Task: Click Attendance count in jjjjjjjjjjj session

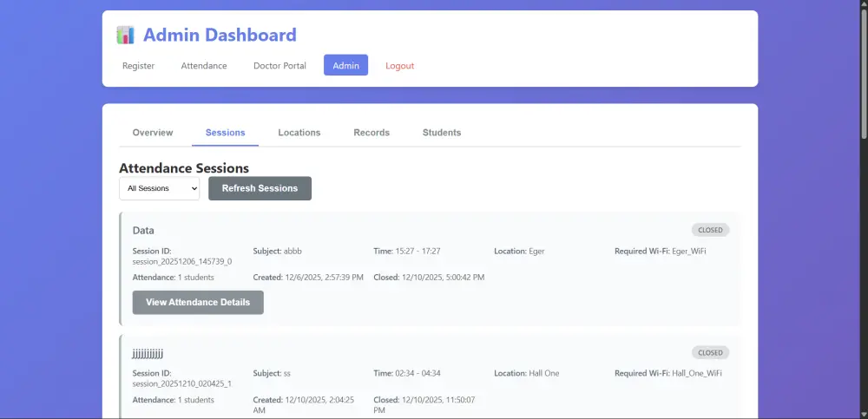Action: point(174,400)
